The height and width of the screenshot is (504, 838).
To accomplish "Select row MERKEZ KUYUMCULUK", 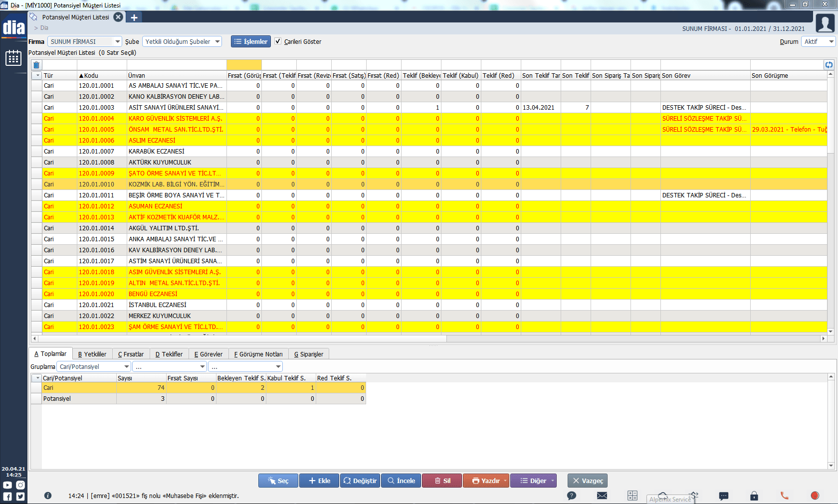I will 429,316.
